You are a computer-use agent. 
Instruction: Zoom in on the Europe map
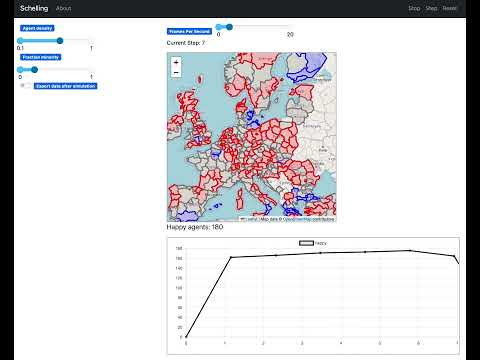[x=176, y=62]
